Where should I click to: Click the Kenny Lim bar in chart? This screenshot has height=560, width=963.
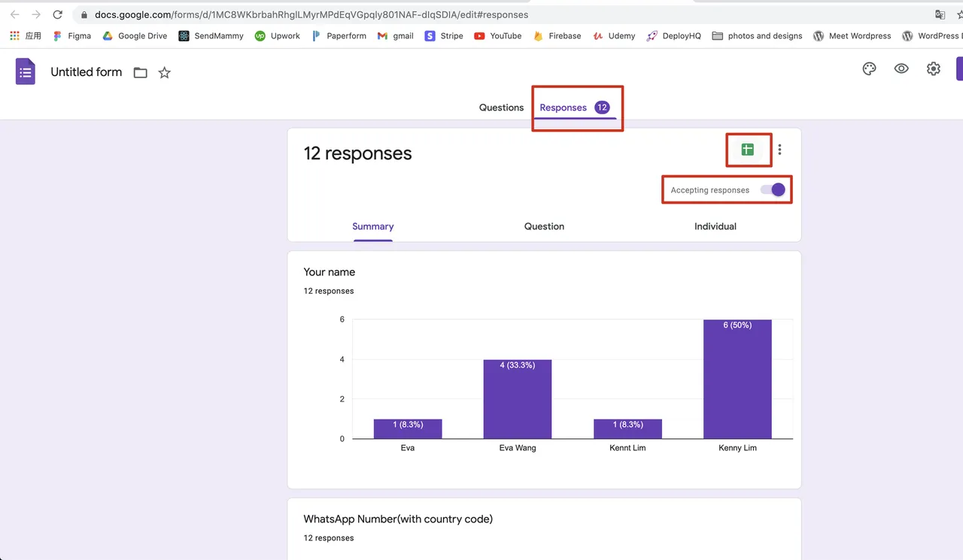[737, 380]
